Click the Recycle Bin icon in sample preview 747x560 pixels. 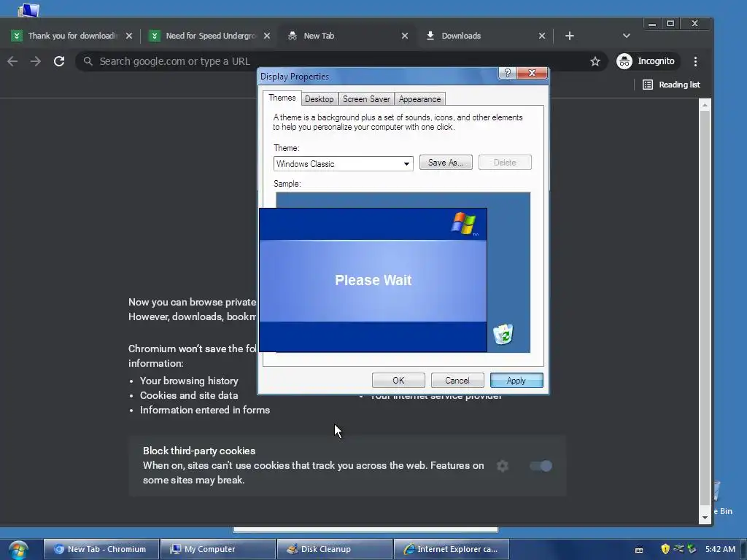pos(503,334)
